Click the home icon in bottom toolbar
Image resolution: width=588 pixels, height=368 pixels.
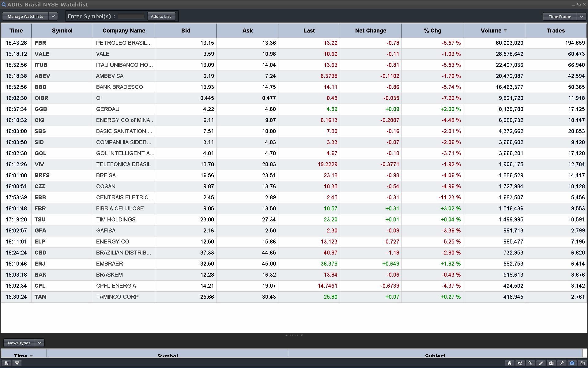pos(510,363)
